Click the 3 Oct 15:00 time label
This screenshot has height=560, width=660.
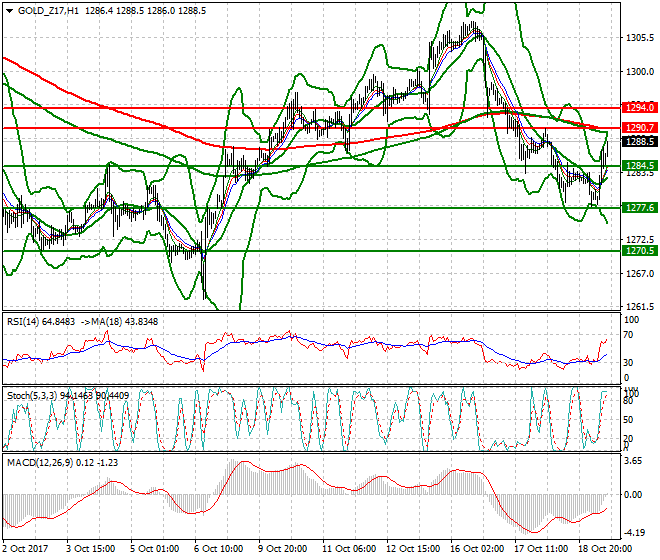pyautogui.click(x=90, y=549)
